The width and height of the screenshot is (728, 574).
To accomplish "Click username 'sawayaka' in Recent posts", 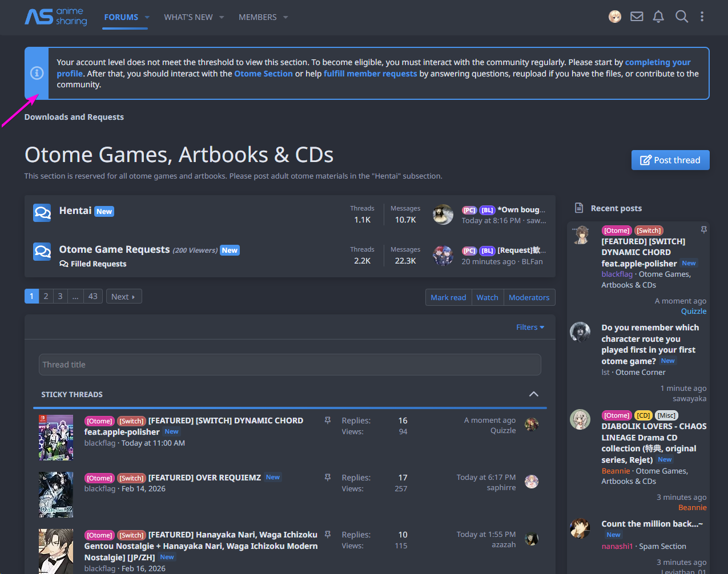I will [x=689, y=398].
